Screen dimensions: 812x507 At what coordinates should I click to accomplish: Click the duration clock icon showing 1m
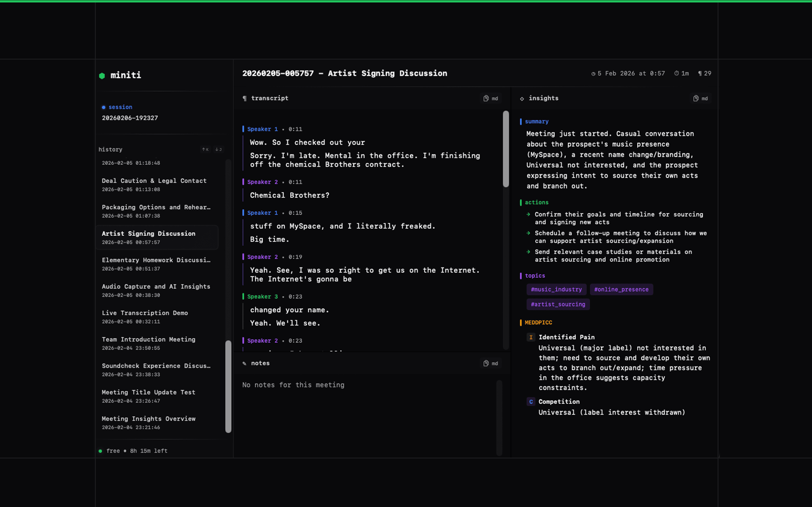(x=676, y=73)
